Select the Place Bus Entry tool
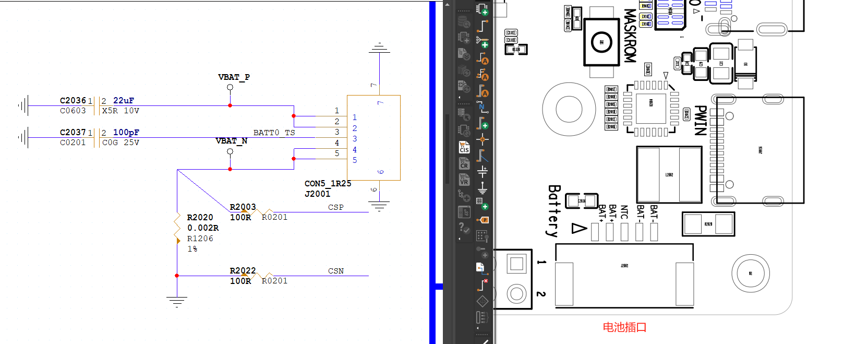This screenshot has width=868, height=344. 483,156
